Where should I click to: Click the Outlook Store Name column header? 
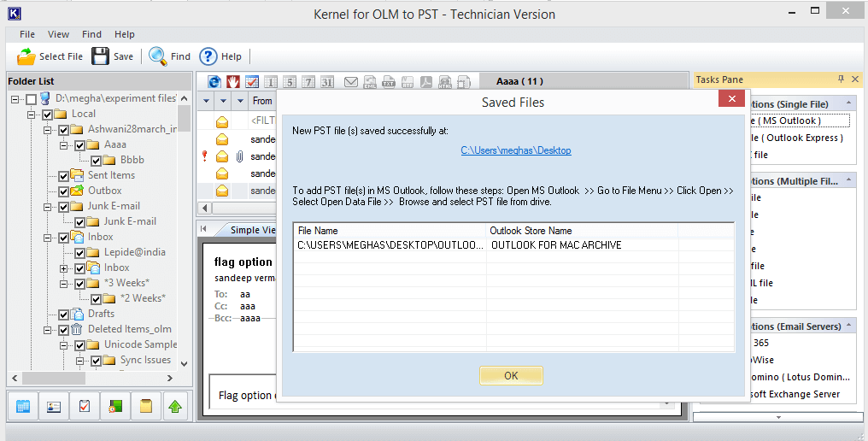click(582, 231)
